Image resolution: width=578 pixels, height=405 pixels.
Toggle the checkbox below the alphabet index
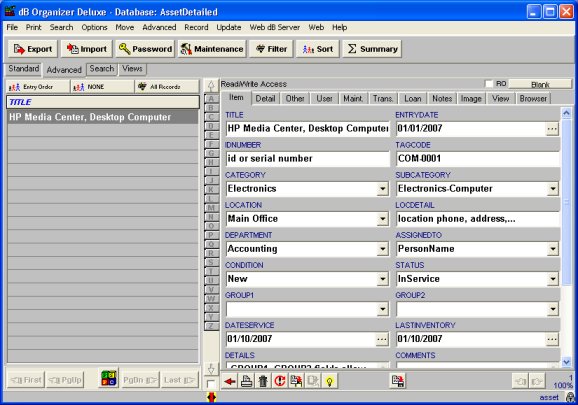point(211,384)
